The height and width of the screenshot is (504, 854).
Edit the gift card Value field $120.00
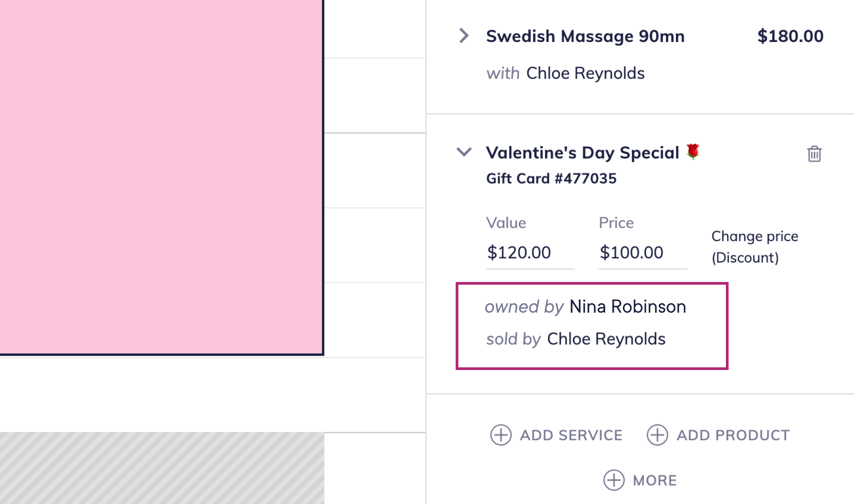[x=529, y=253]
